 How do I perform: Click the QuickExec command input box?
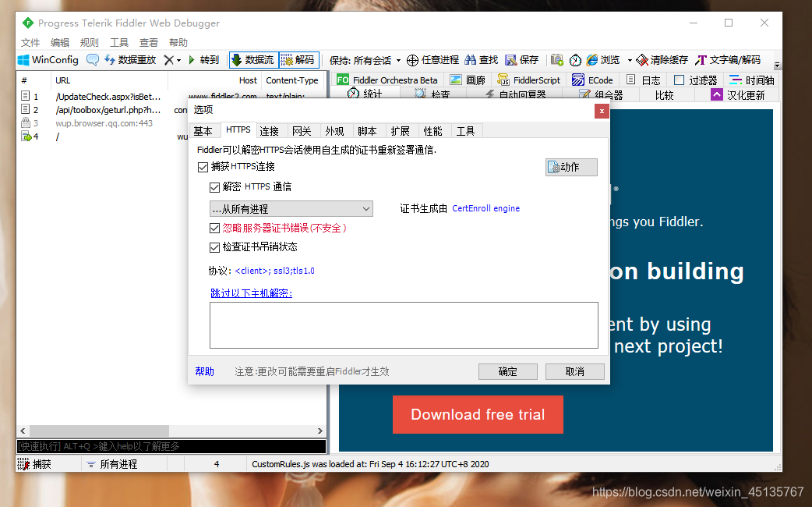click(x=171, y=446)
